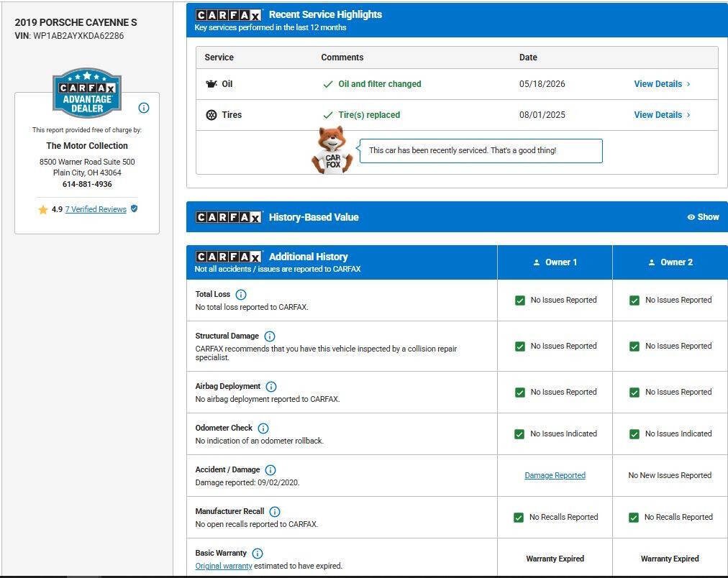
Task: Open the Original warranty link
Action: (224, 566)
